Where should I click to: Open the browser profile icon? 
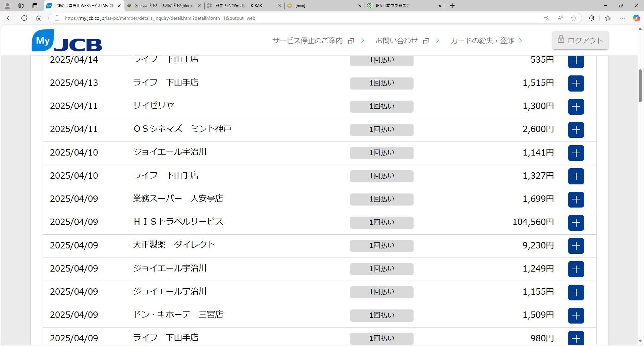click(x=7, y=6)
